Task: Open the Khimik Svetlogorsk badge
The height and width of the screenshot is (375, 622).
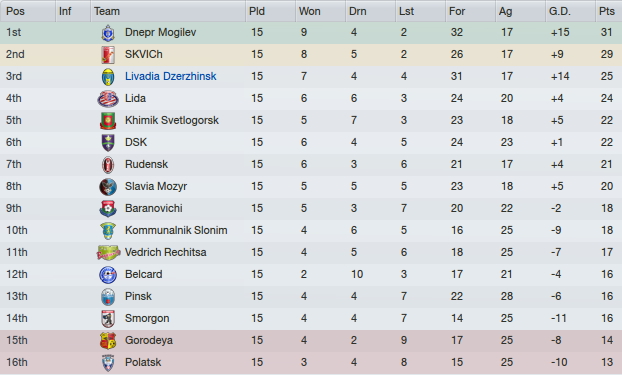Action: [108, 121]
